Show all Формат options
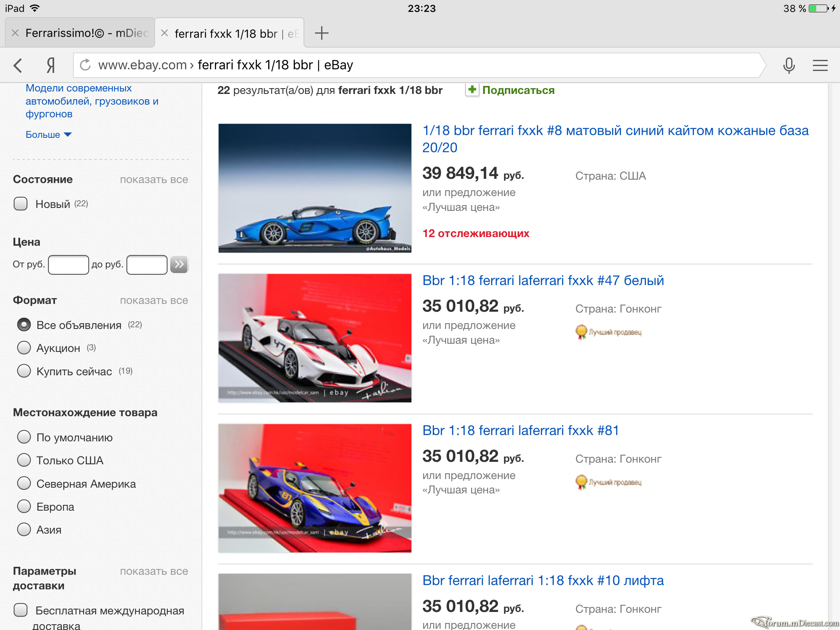This screenshot has width=840, height=630. pyautogui.click(x=154, y=301)
